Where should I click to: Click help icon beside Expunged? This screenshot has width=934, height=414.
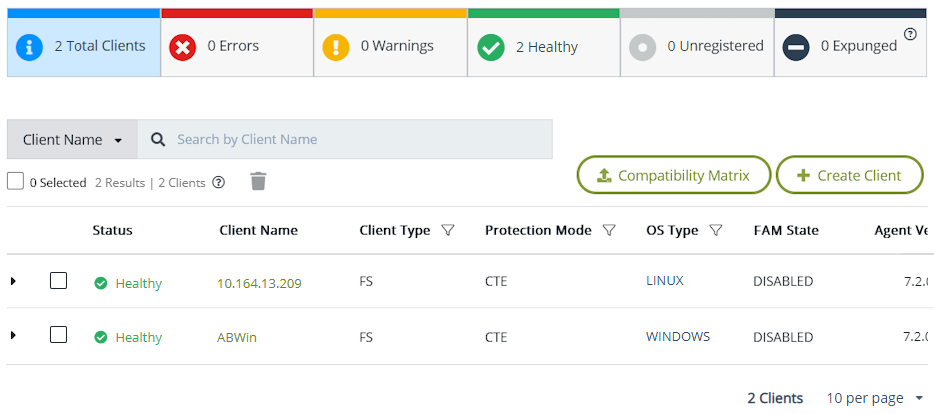click(x=910, y=34)
